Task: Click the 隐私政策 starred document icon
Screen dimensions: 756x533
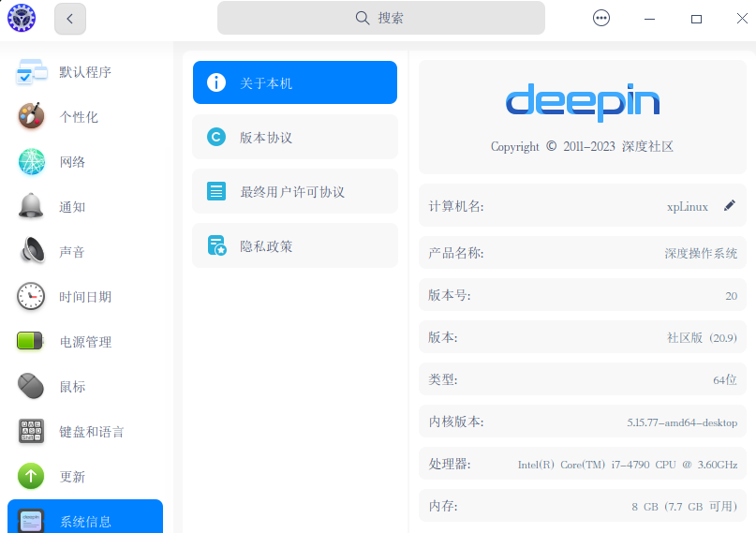Action: tap(217, 245)
